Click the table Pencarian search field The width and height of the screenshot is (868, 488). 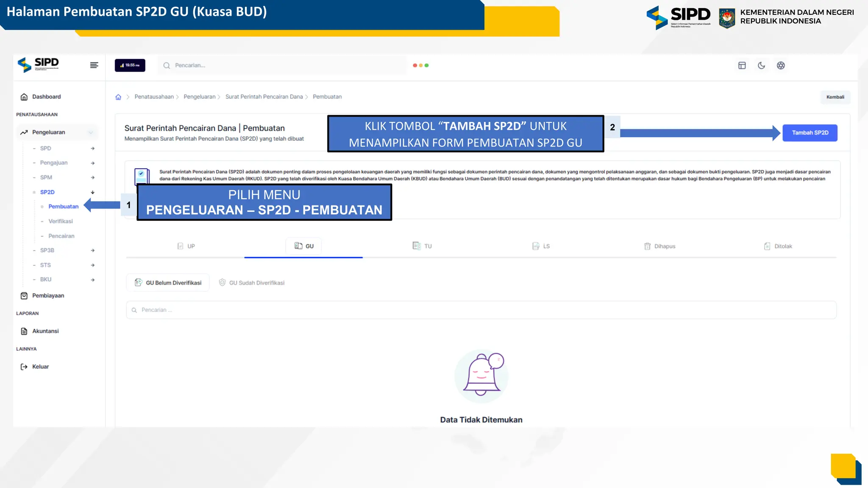tap(481, 310)
